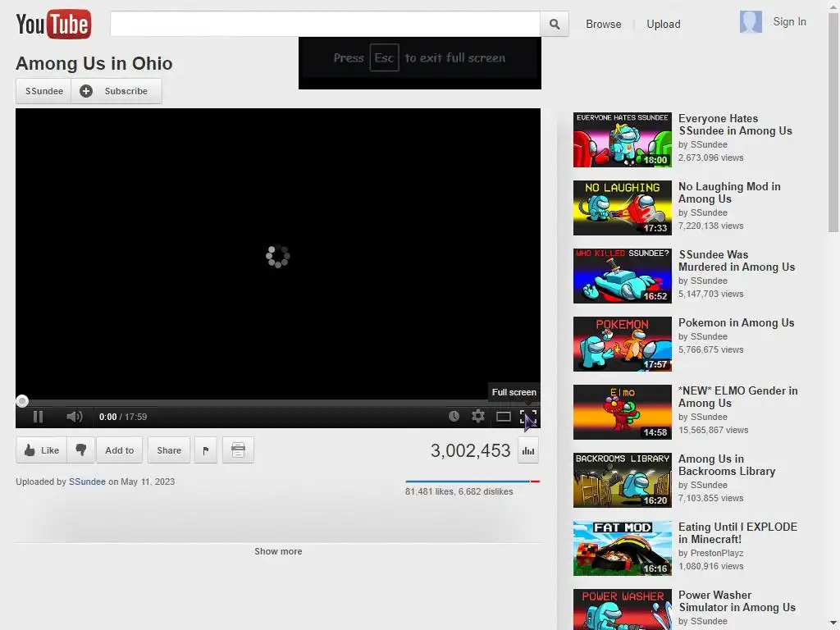Image resolution: width=840 pixels, height=630 pixels.
Task: Click the search magnifier button
Action: click(555, 24)
